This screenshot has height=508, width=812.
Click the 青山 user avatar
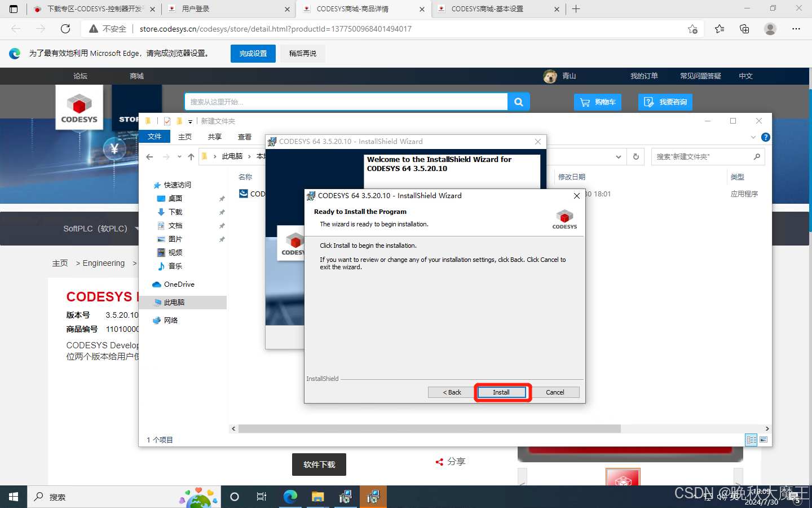pos(550,76)
